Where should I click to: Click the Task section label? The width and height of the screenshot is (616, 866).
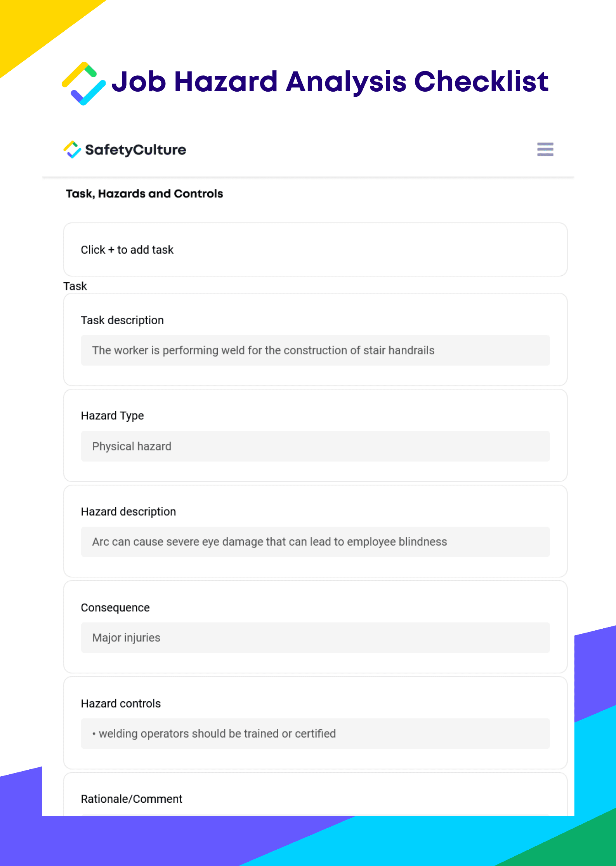75,286
